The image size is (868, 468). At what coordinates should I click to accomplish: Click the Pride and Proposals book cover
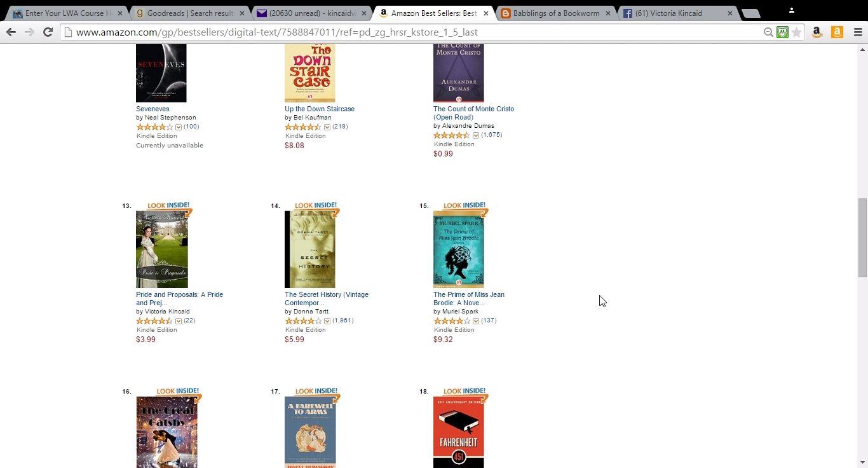[162, 249]
